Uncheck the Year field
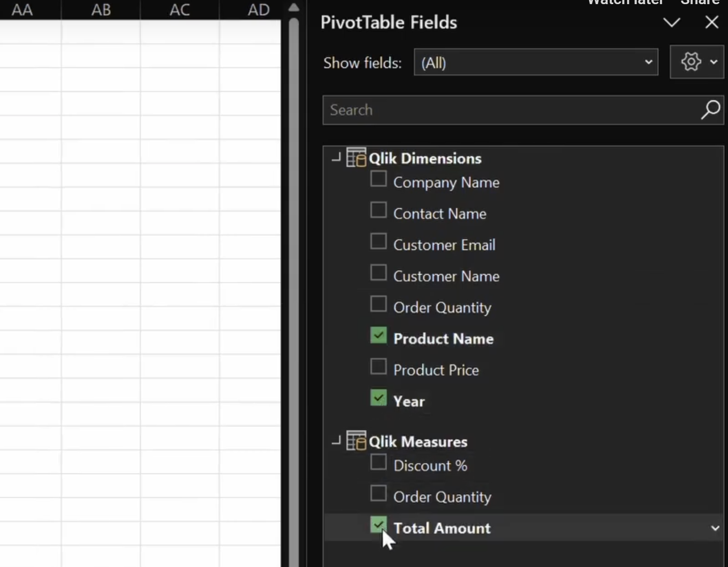 [x=378, y=398]
